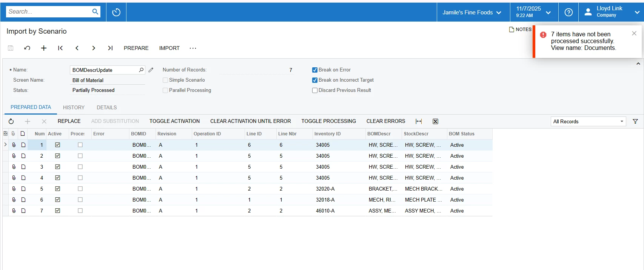Click the Operation ID column header
The height and width of the screenshot is (270, 644).
pyautogui.click(x=218, y=134)
